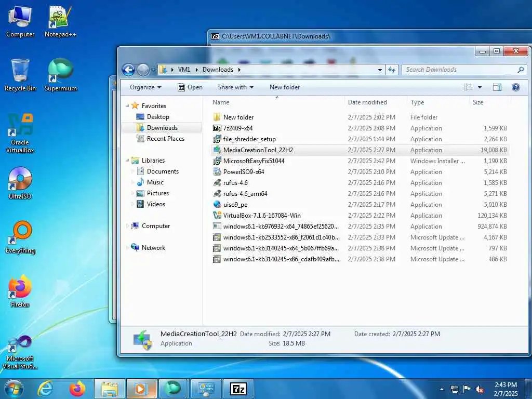Image resolution: width=532 pixels, height=399 pixels.
Task: Select the Oracle VirtualBox desktop shortcut
Action: point(20,134)
